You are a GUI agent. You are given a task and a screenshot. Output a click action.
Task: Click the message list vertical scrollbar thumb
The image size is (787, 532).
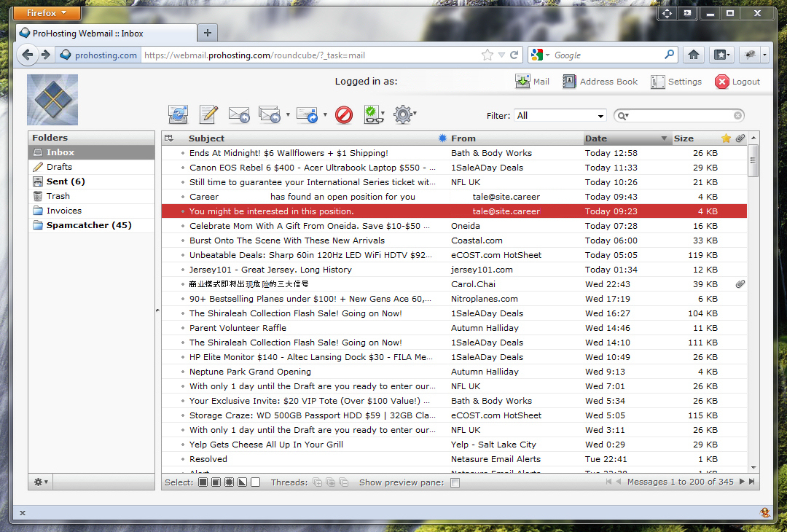752,160
